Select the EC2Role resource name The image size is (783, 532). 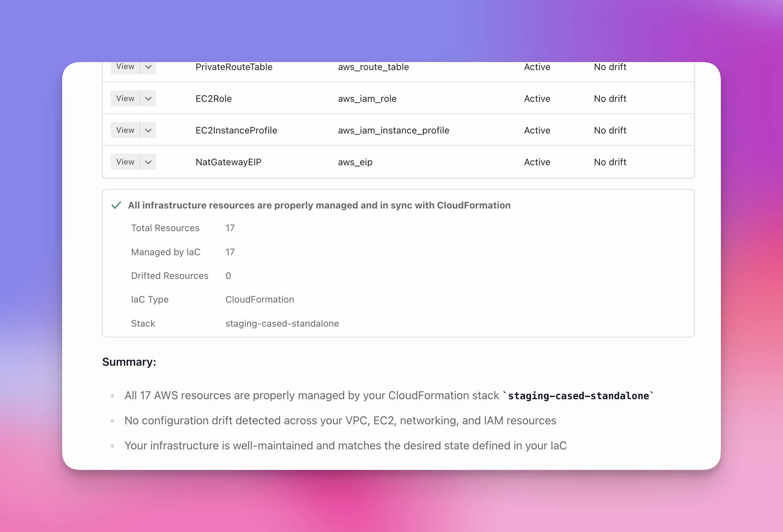pos(214,99)
